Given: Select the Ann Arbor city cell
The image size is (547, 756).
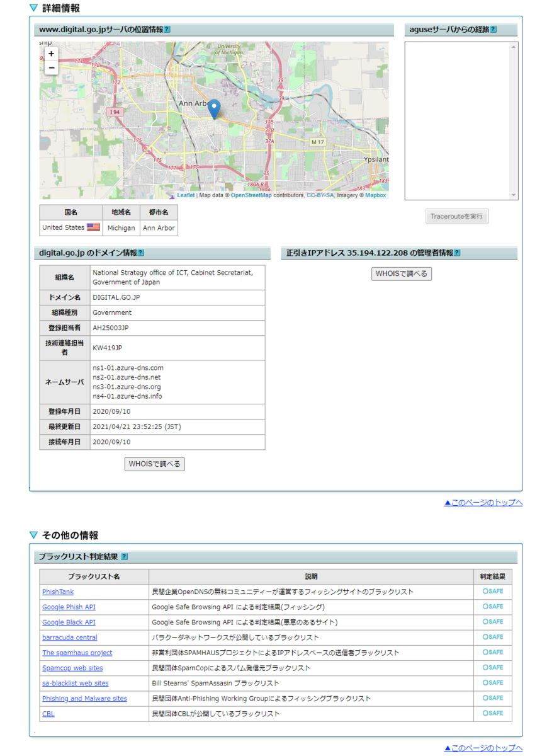Looking at the screenshot, I should [159, 228].
